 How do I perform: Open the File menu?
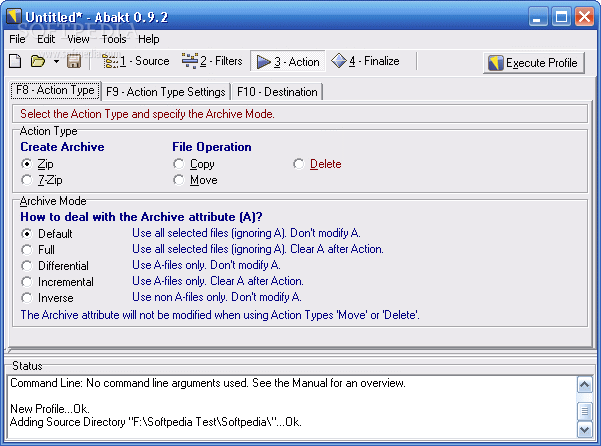(x=17, y=39)
